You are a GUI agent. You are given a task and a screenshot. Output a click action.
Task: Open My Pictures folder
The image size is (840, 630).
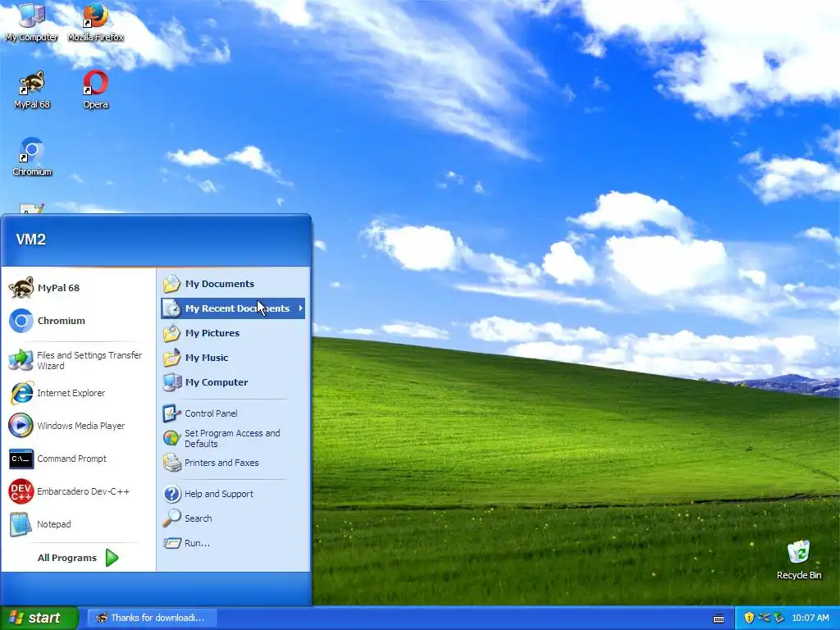233,333
